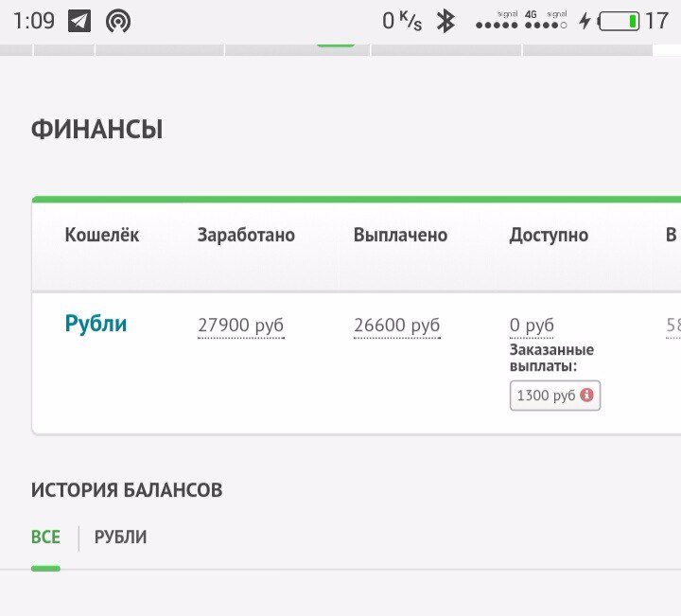Tap the Bluetooth status icon

click(445, 21)
